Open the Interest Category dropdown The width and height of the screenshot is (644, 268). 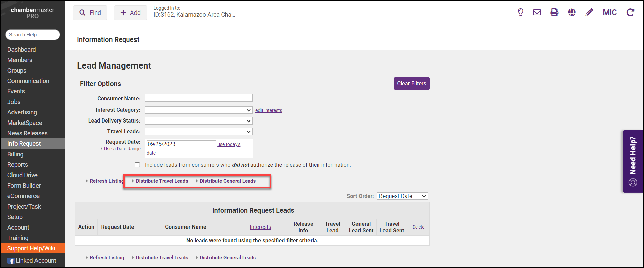point(199,110)
